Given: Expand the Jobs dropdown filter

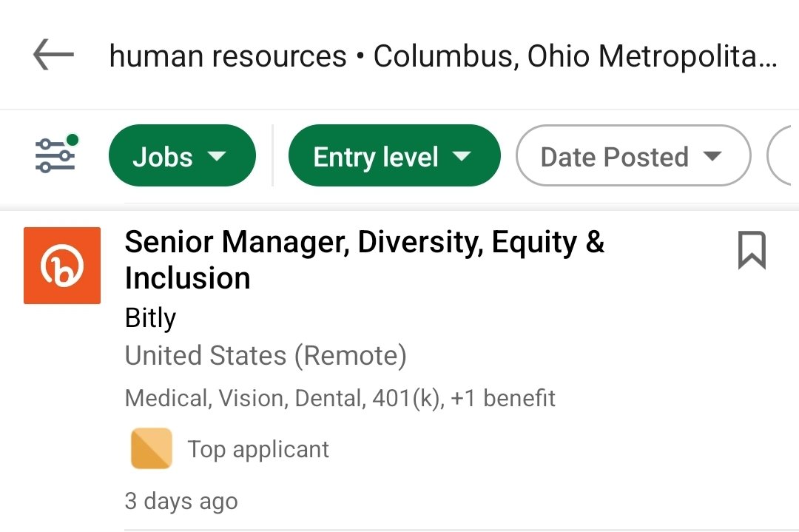Looking at the screenshot, I should [x=182, y=155].
